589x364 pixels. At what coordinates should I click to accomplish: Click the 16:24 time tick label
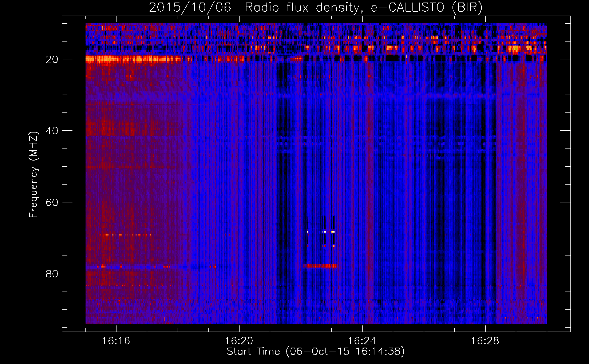[362, 341]
